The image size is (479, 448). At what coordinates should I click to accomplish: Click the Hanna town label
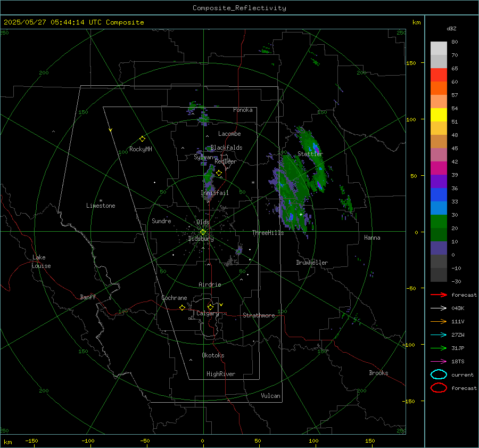[372, 238]
